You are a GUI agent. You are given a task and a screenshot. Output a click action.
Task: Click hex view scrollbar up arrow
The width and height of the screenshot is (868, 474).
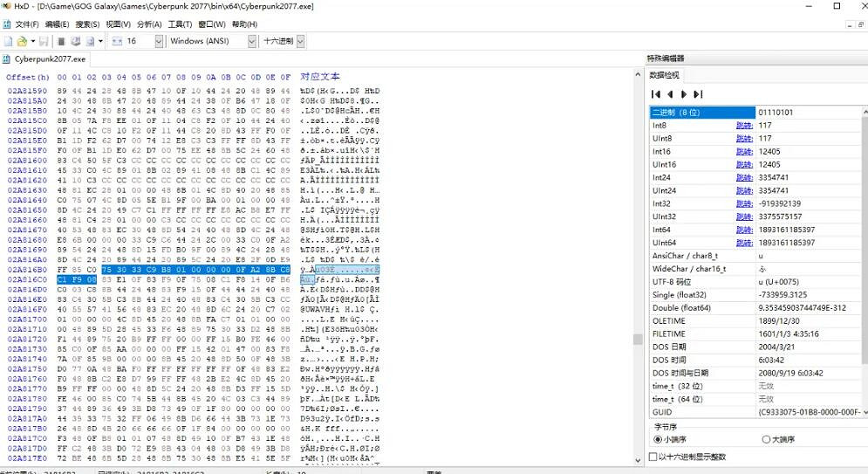638,74
